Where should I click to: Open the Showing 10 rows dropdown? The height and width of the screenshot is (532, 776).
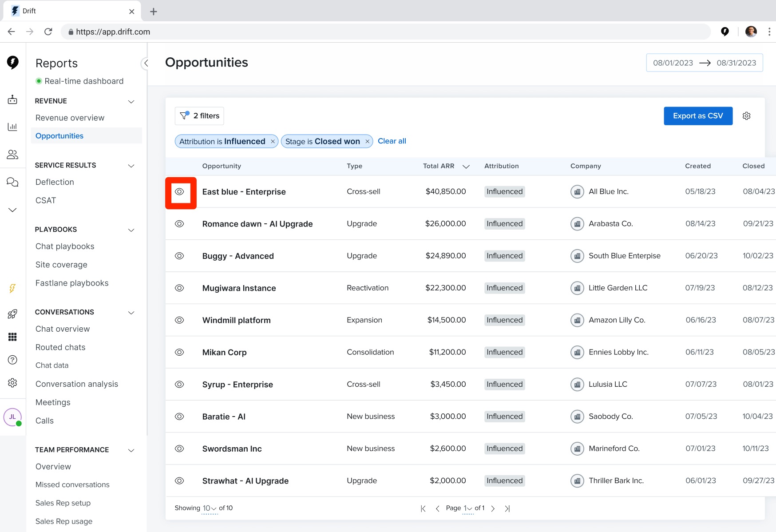tap(210, 508)
